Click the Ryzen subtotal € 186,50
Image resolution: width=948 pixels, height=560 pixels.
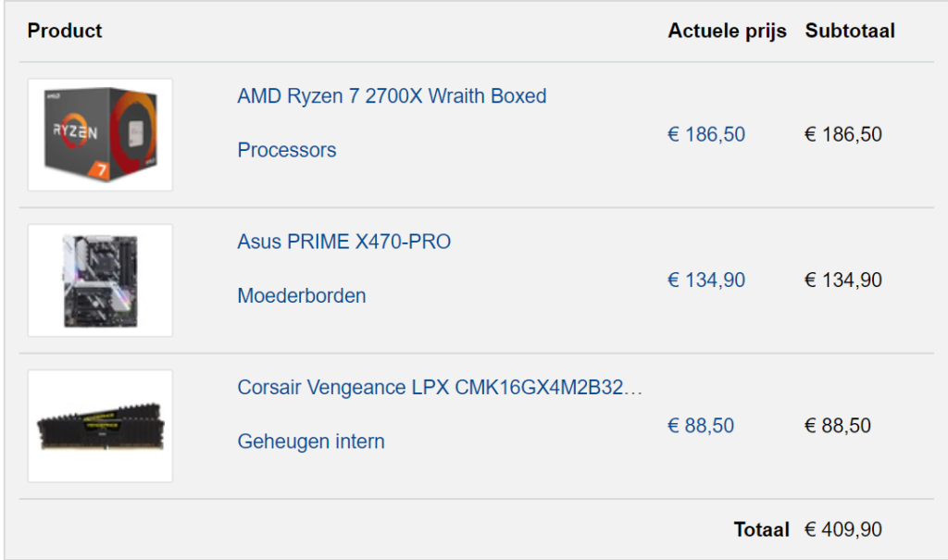(843, 134)
